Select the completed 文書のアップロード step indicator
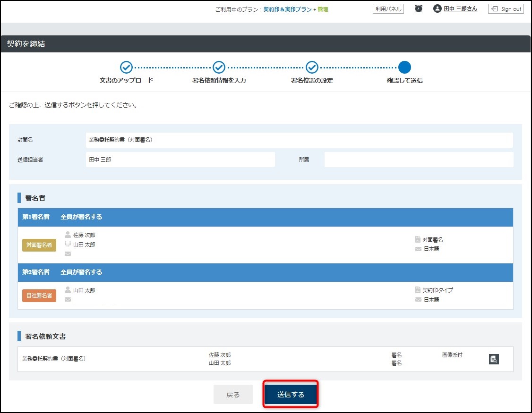532x413 pixels. coord(126,67)
